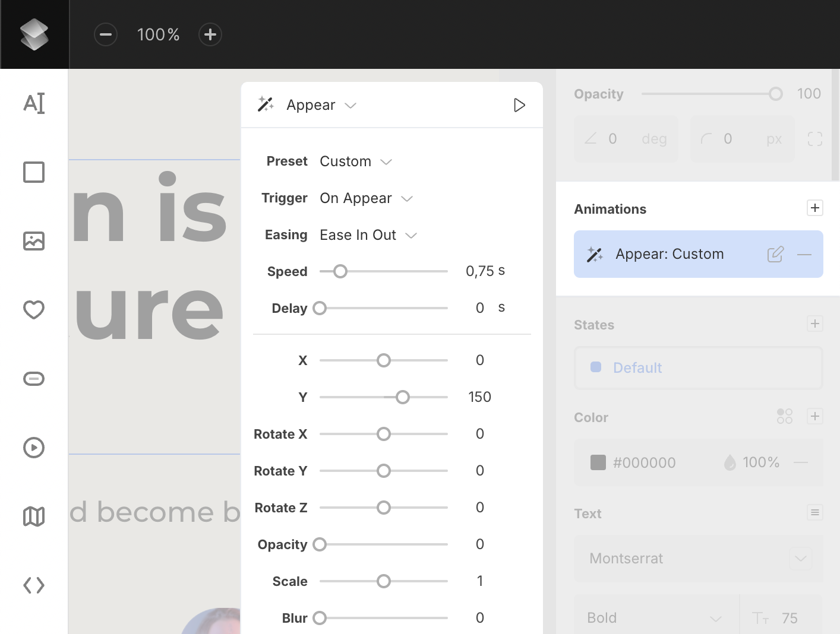Edit the #000000 hex color value
This screenshot has width=840, height=634.
[645, 462]
